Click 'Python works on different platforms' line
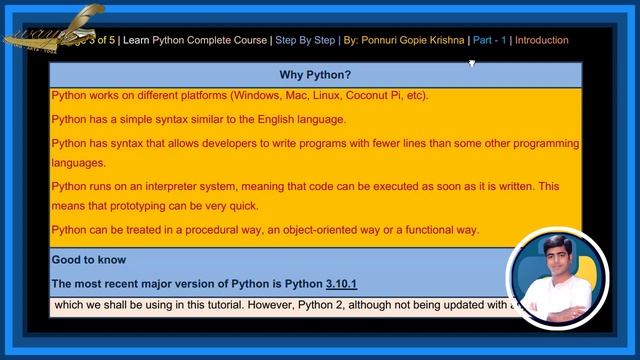Screen dimensions: 640x360 click(x=240, y=96)
